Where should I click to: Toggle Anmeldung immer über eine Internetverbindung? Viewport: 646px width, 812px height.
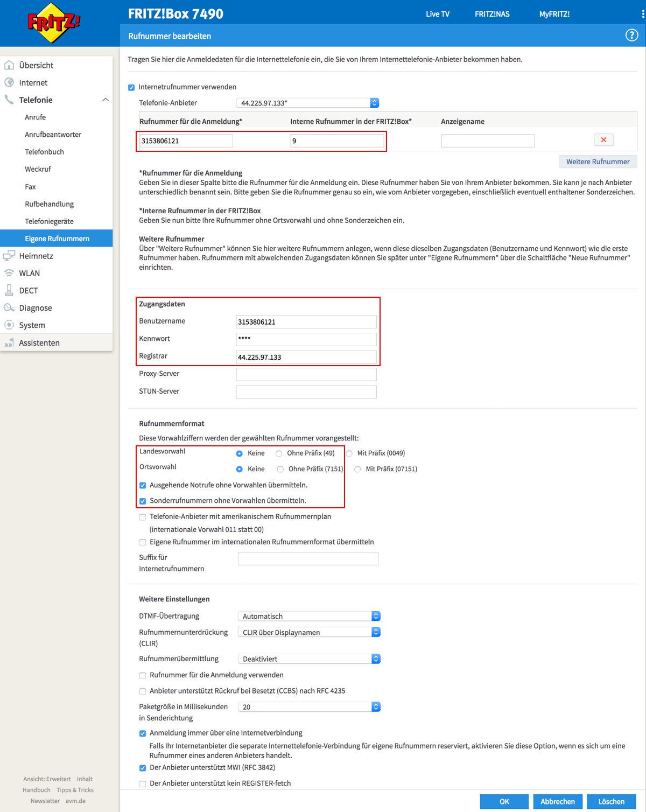click(143, 733)
